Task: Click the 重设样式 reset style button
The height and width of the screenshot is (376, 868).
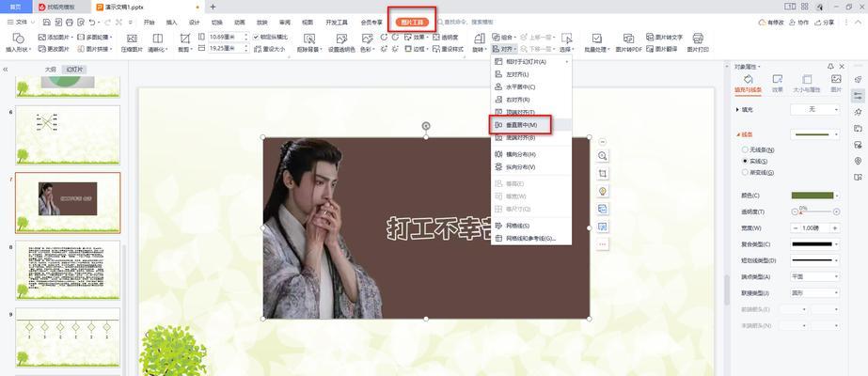Action: [449, 49]
